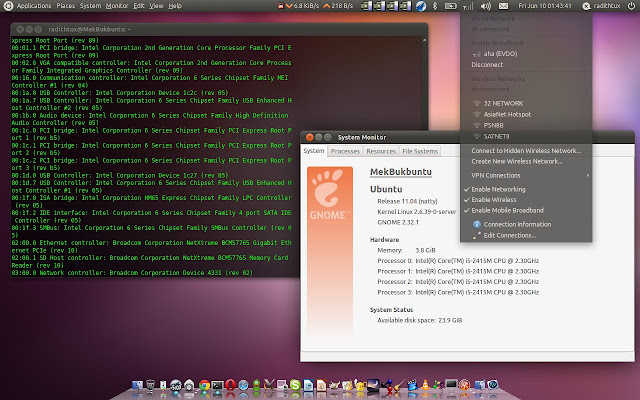Open the gray monitor display icon in dock
Image resolution: width=640 pixels, height=400 pixels.
point(451,385)
